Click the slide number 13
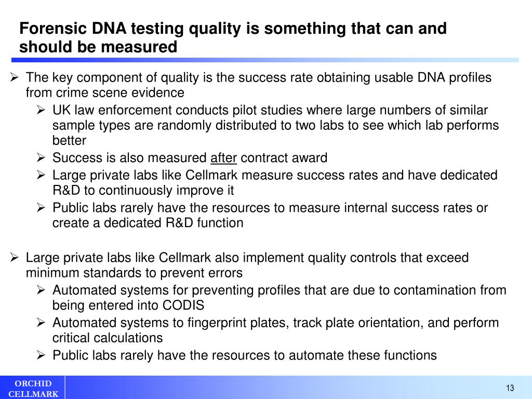 point(510,388)
